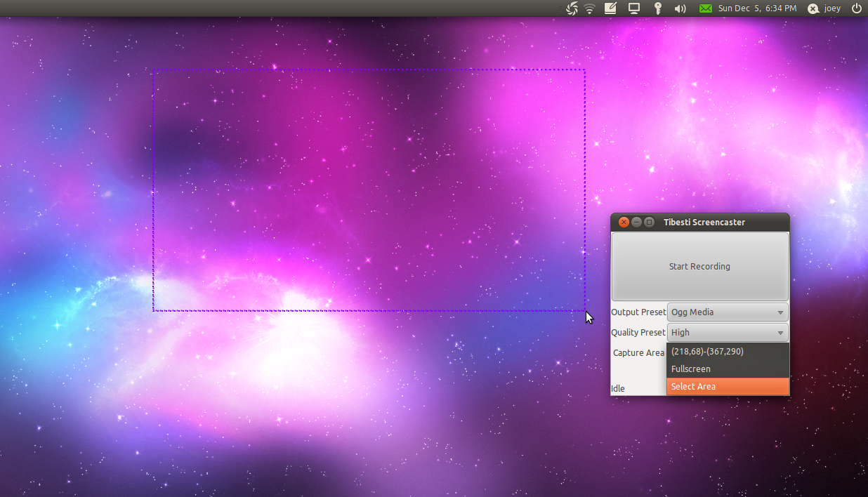Open the green mail envelope indicator

click(x=705, y=8)
